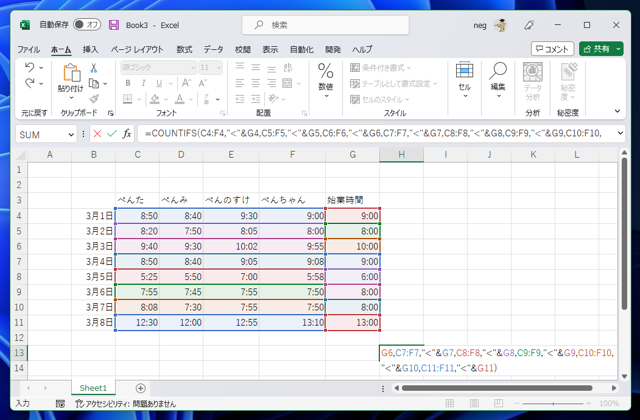Click the horizontal scrollbar thumb
This screenshot has width=640, height=420.
pyautogui.click(x=497, y=388)
